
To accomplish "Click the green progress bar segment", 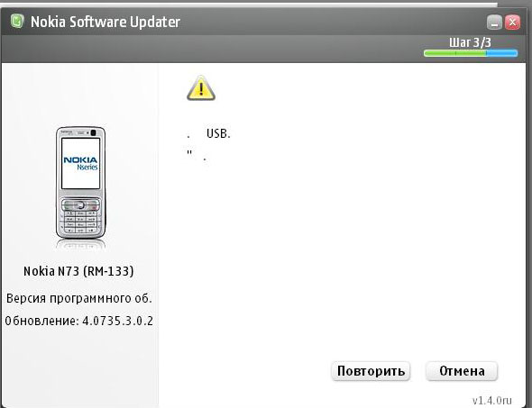I will pos(455,53).
